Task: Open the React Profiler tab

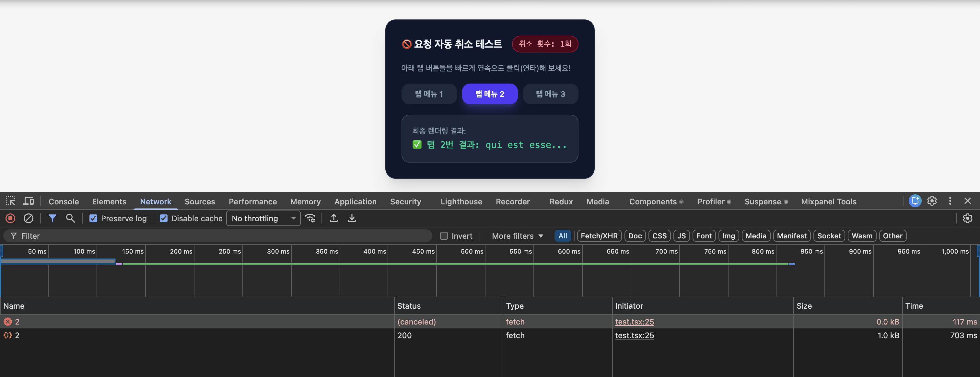Action: click(714, 201)
